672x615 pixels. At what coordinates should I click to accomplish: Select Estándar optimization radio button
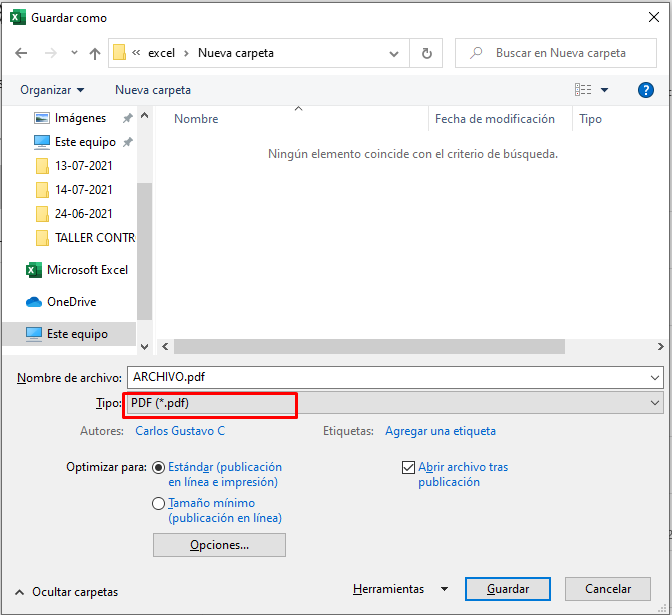158,467
